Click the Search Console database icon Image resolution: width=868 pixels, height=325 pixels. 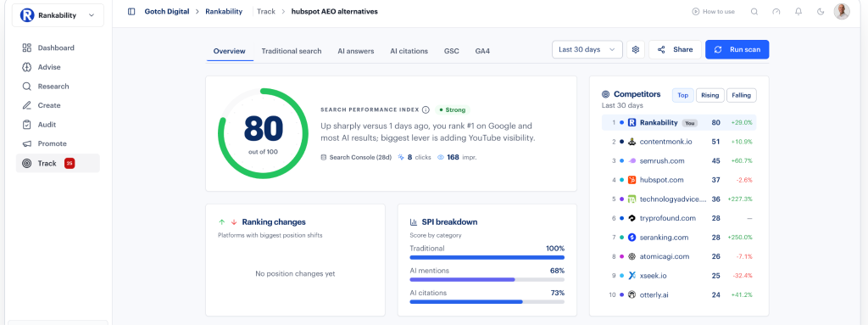[324, 158]
